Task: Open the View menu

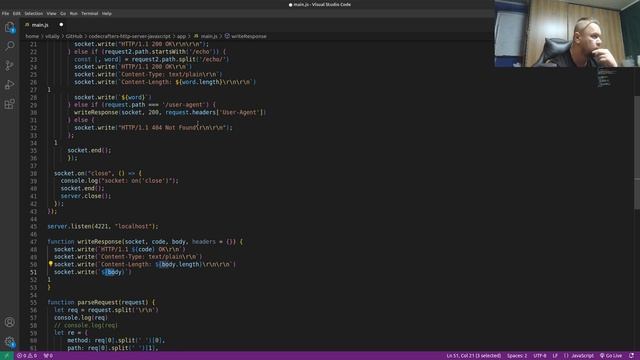Action: (x=51, y=13)
